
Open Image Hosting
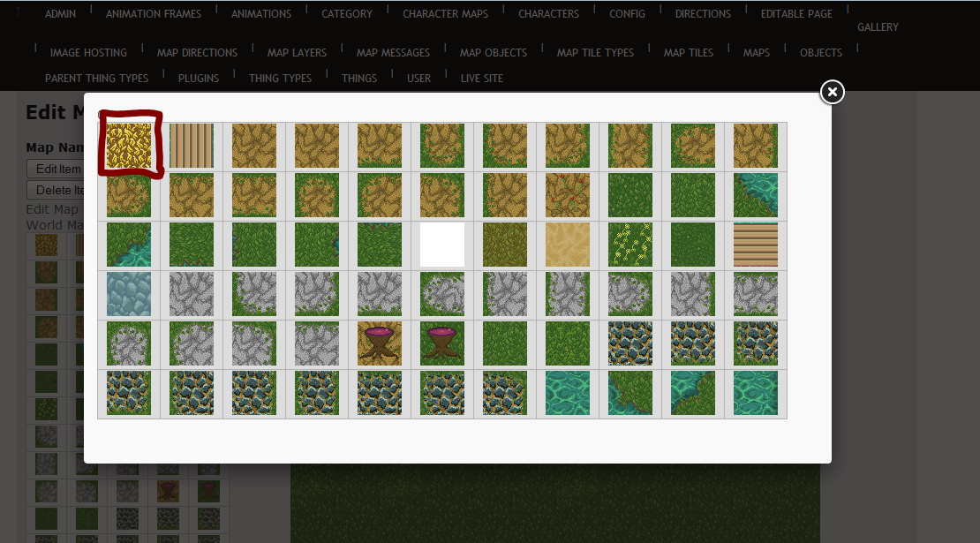point(88,53)
